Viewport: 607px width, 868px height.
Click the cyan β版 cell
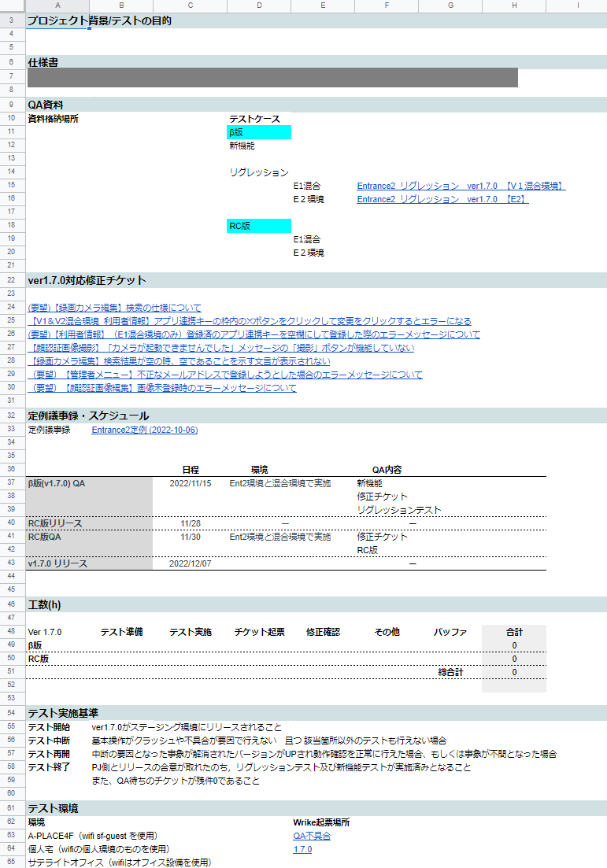click(259, 132)
